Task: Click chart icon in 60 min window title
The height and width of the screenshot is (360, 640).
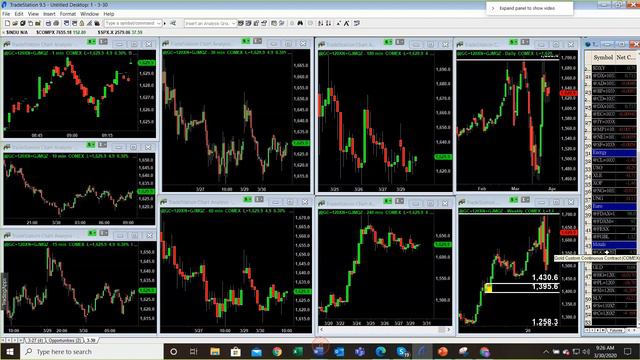Action: click(x=164, y=202)
